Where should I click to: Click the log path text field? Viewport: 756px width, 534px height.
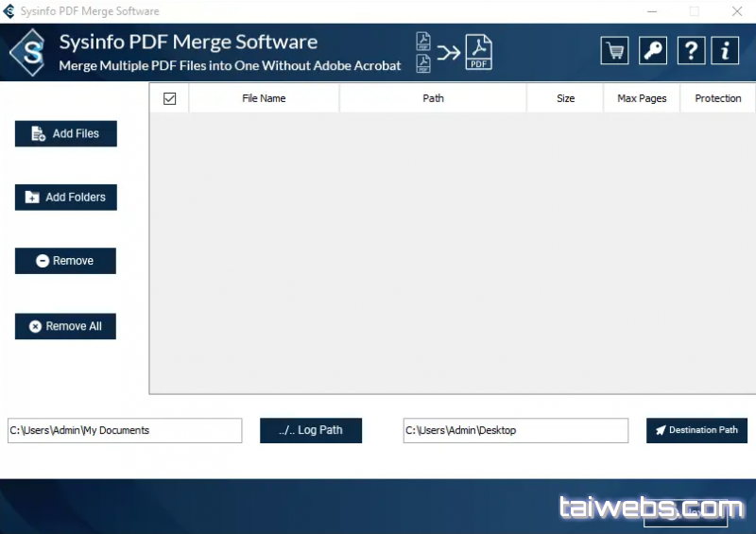(x=125, y=430)
